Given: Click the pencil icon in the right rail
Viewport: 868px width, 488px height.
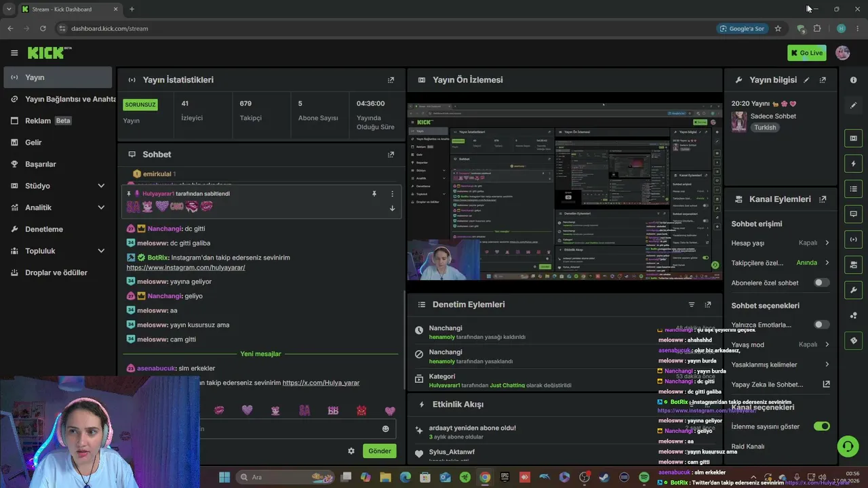Looking at the screenshot, I should click(x=853, y=106).
